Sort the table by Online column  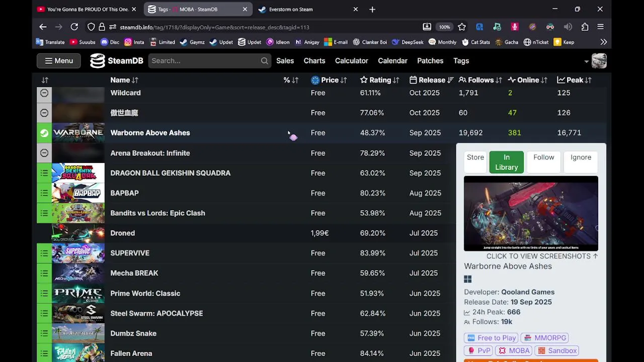click(528, 80)
